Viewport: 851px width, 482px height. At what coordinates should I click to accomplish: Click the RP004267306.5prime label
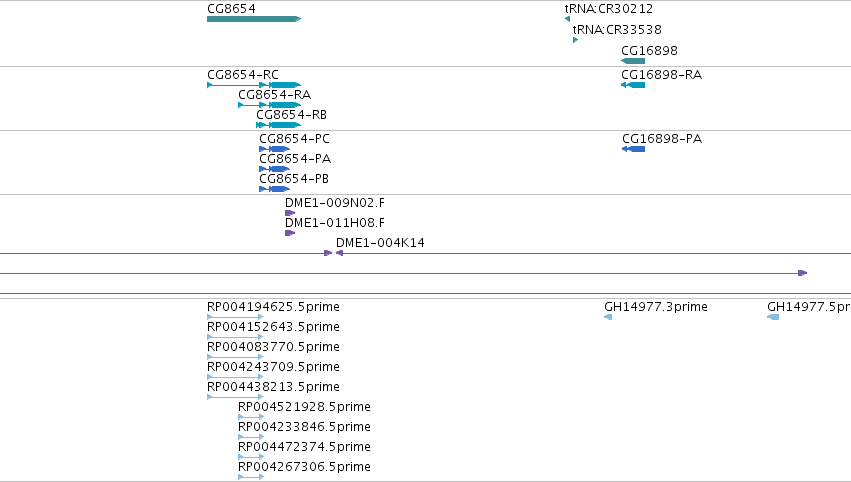(304, 467)
